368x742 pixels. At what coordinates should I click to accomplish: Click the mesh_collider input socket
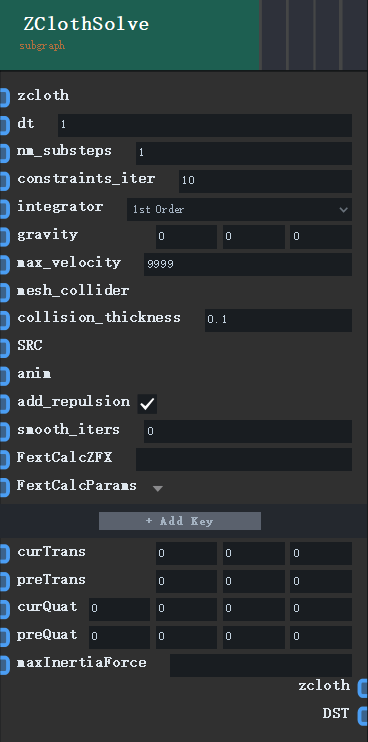point(4,292)
